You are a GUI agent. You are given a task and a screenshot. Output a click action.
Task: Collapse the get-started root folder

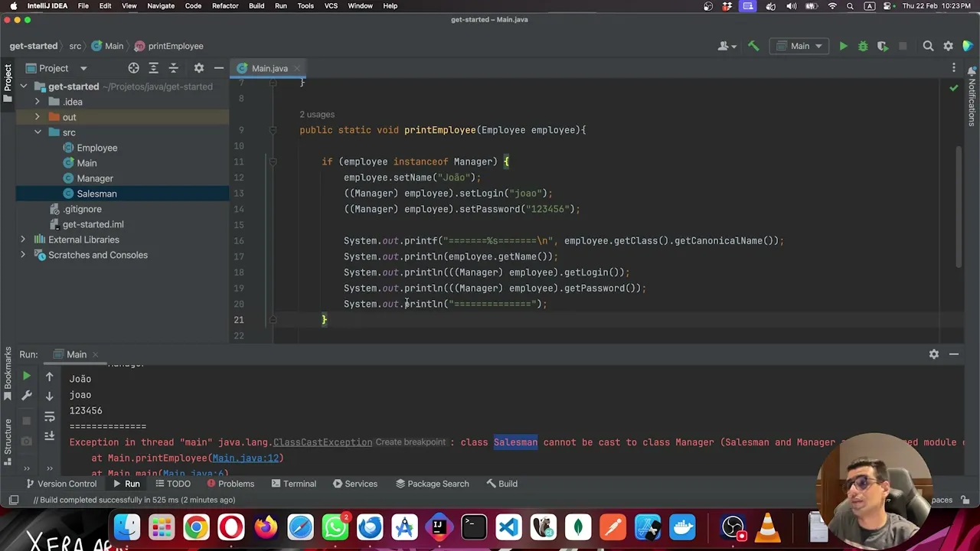point(23,86)
